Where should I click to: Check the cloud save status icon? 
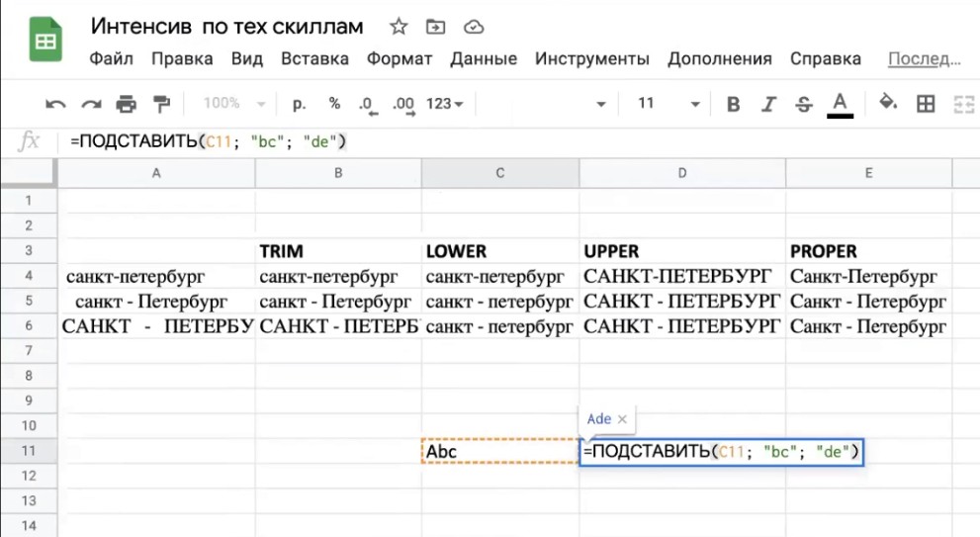click(x=474, y=27)
